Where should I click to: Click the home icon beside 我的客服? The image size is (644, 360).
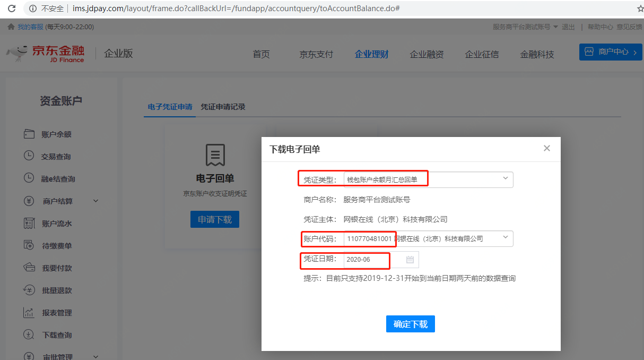pyautogui.click(x=11, y=27)
